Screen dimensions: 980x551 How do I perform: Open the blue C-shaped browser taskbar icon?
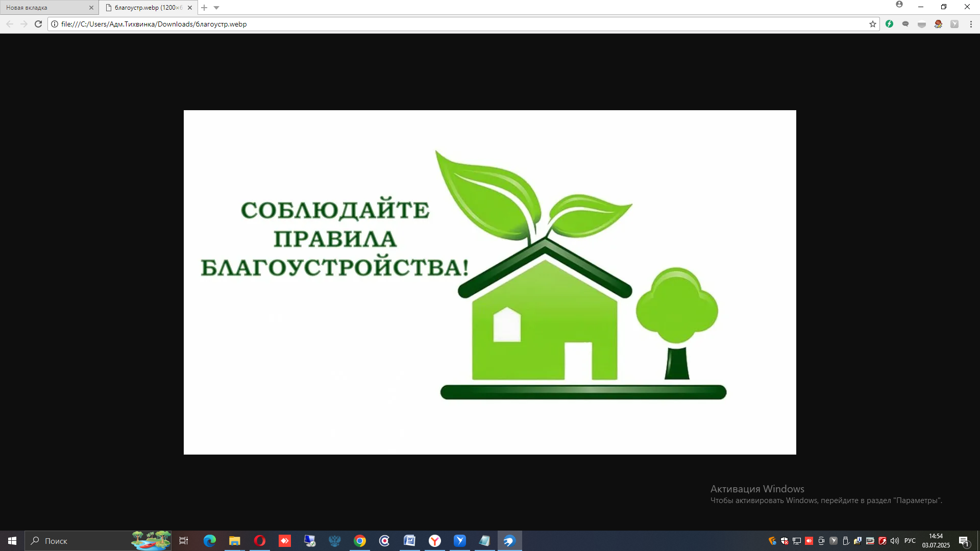pos(385,541)
